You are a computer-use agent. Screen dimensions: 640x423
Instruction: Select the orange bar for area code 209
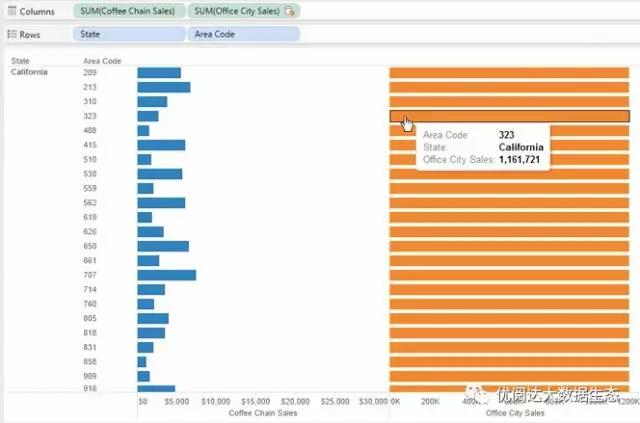pyautogui.click(x=510, y=73)
